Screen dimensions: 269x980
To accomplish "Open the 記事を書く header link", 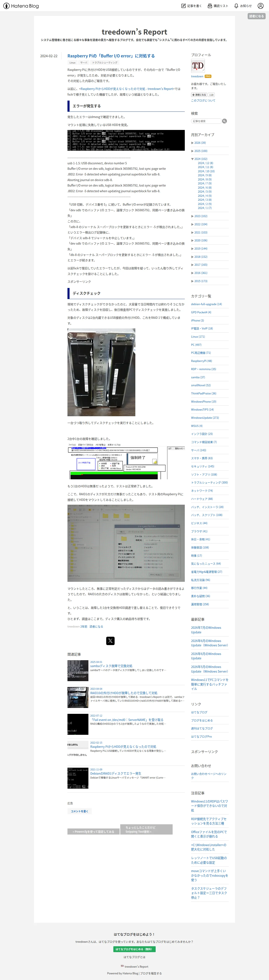I will tap(194, 6).
